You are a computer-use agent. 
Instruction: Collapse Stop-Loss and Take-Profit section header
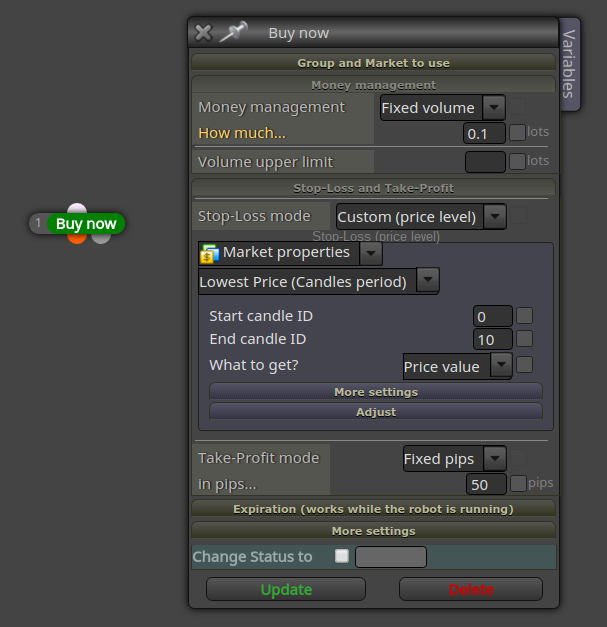373,188
